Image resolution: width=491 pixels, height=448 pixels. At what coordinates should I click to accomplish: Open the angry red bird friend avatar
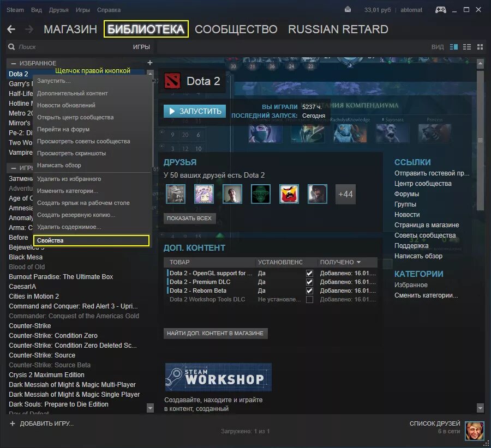pyautogui.click(x=289, y=194)
